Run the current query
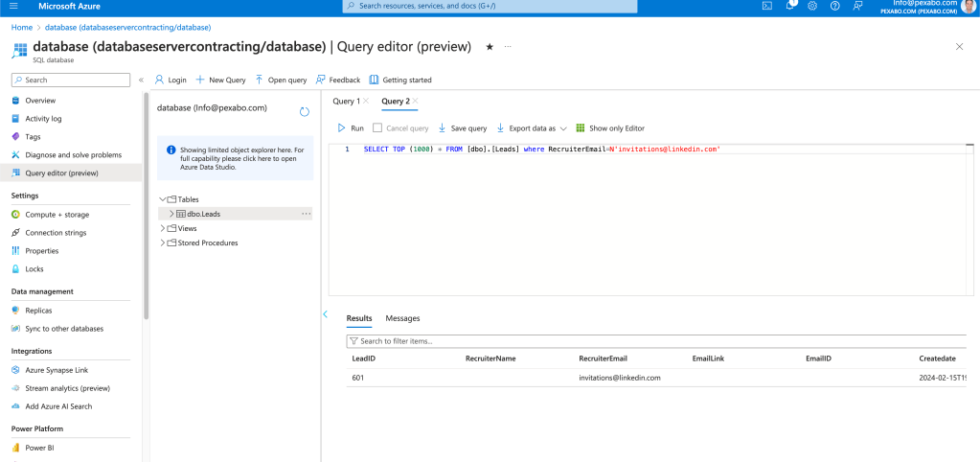The width and height of the screenshot is (980, 462). (351, 128)
